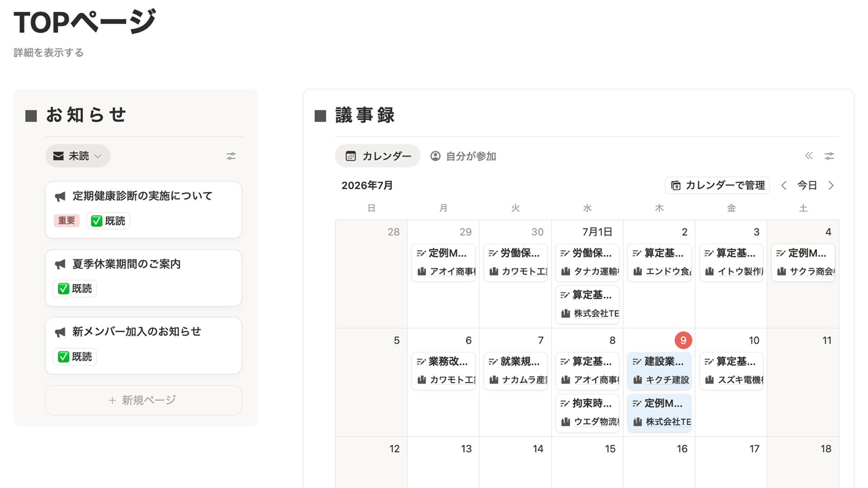Click the 議事録 section heading
The width and height of the screenshot is (868, 488).
pyautogui.click(x=365, y=115)
